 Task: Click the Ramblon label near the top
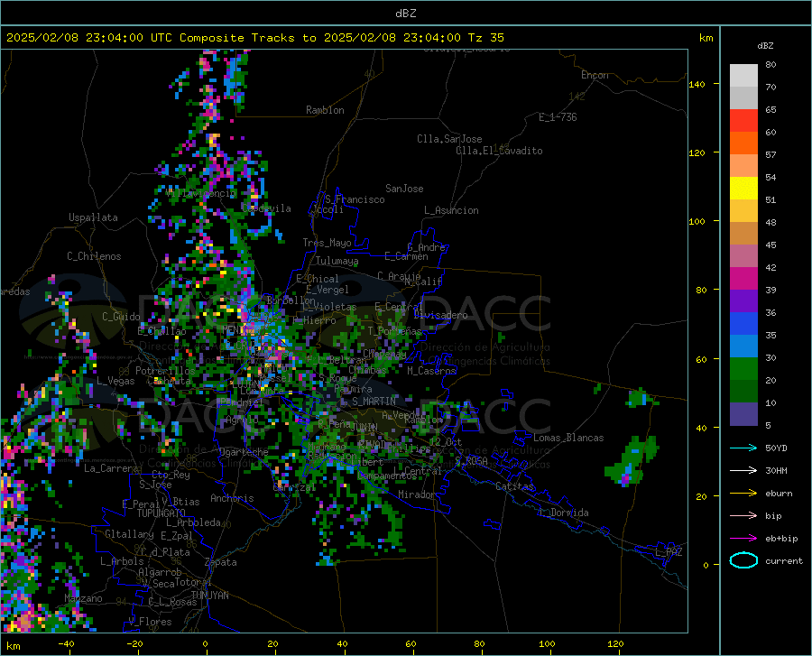325,110
